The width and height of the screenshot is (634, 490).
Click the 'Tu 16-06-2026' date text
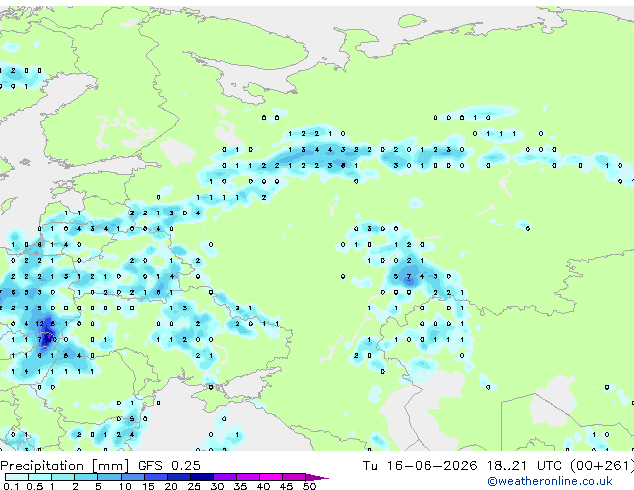click(x=420, y=466)
